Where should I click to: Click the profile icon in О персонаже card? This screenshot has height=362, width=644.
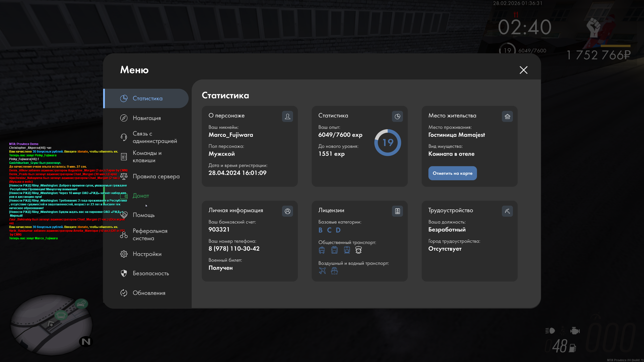coord(287,116)
